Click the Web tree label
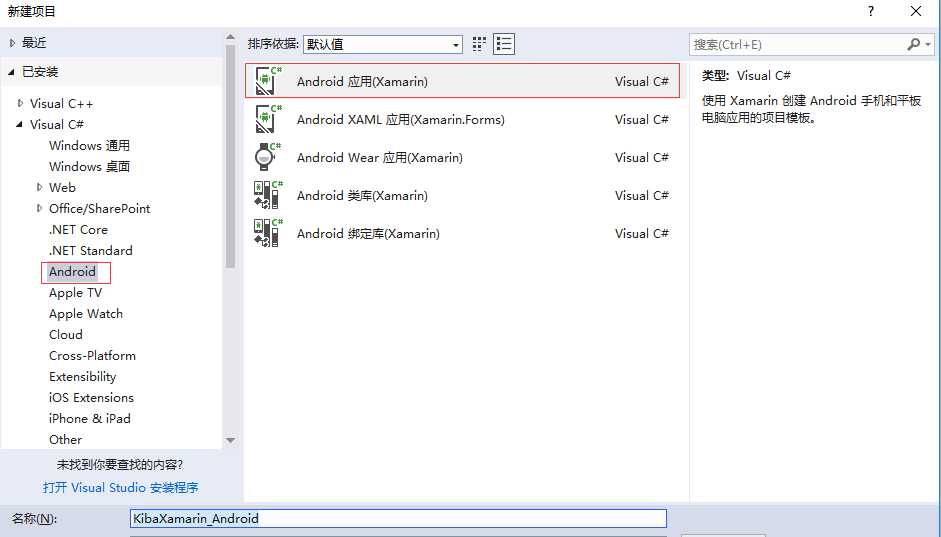This screenshot has height=537, width=941. click(x=62, y=187)
